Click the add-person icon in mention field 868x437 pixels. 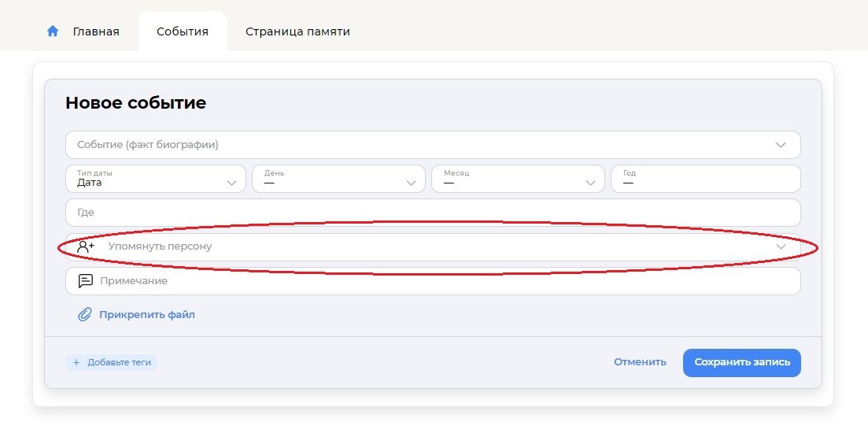coord(86,246)
